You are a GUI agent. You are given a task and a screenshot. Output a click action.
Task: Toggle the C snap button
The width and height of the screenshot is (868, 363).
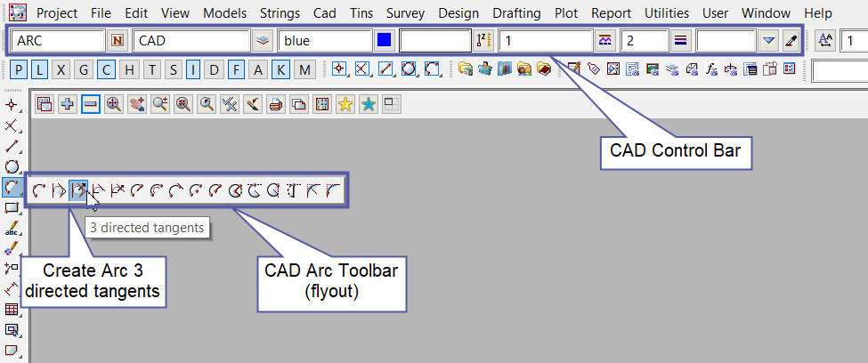click(x=106, y=69)
